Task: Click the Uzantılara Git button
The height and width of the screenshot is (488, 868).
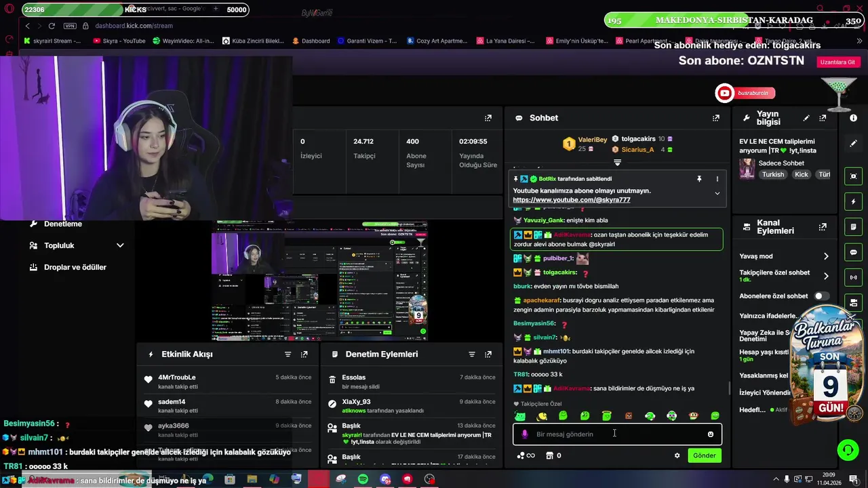Action: pyautogui.click(x=837, y=62)
